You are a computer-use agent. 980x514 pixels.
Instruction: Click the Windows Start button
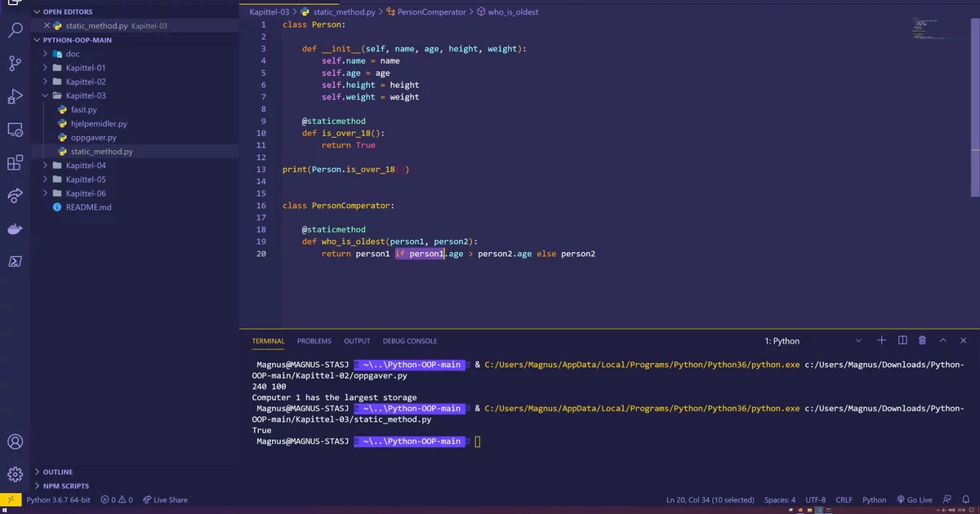5,510
